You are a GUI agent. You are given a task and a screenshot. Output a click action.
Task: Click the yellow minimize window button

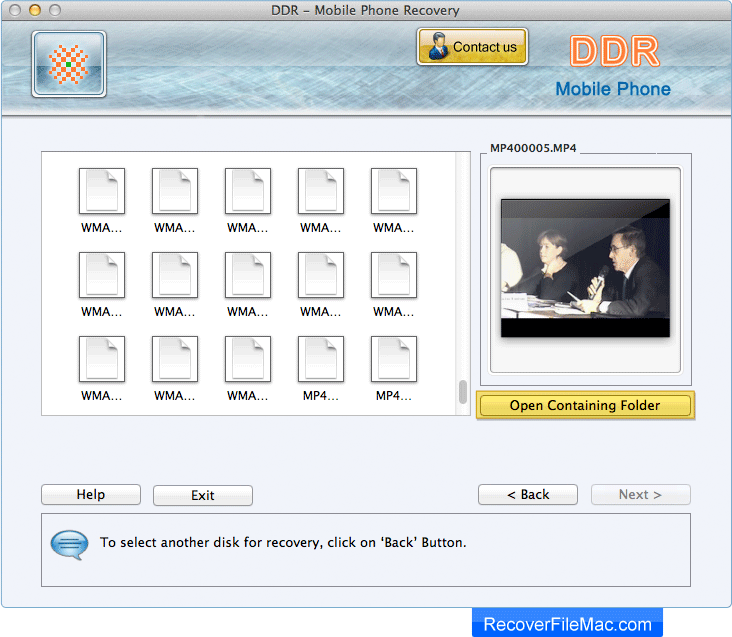coord(35,10)
